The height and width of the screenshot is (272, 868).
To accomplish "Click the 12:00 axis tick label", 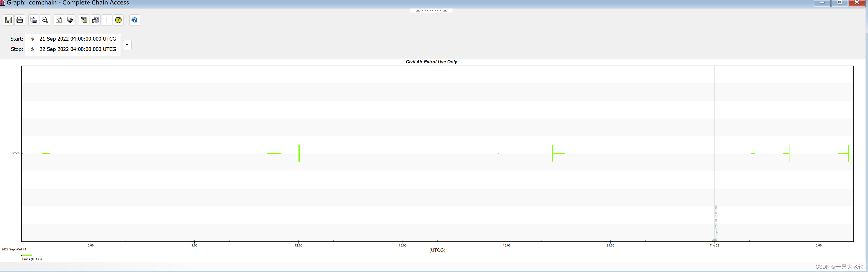I will pyautogui.click(x=298, y=245).
